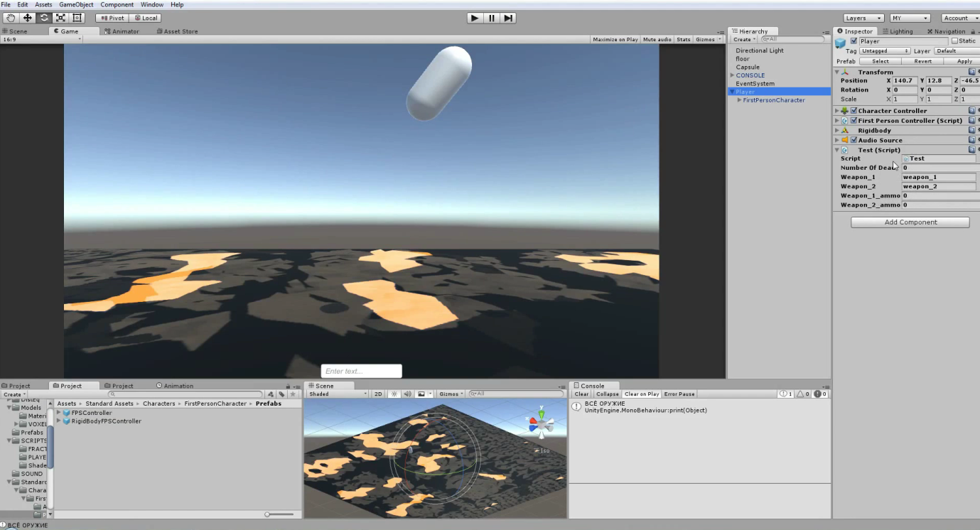Open the Layer Default dropdown

(957, 51)
